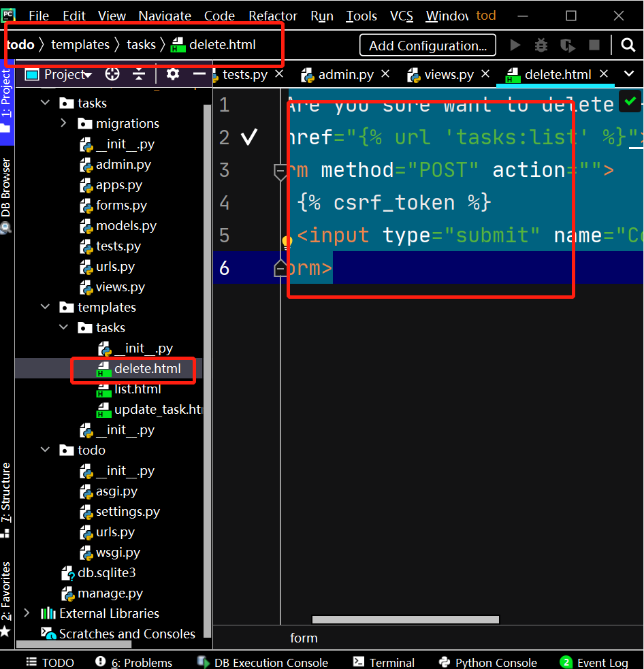Image resolution: width=644 pixels, height=669 pixels.
Task: Click the Run (play) toolbar icon
Action: pyautogui.click(x=515, y=45)
